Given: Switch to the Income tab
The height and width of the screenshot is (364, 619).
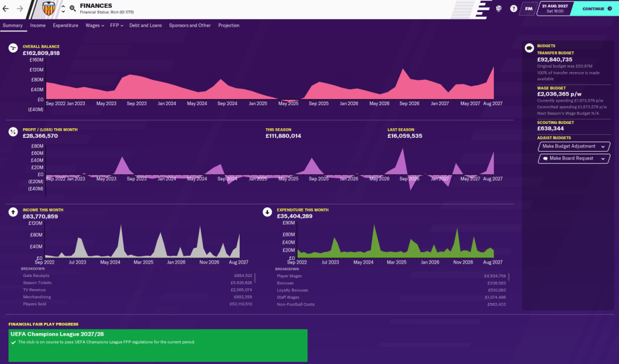Looking at the screenshot, I should (x=38, y=25).
